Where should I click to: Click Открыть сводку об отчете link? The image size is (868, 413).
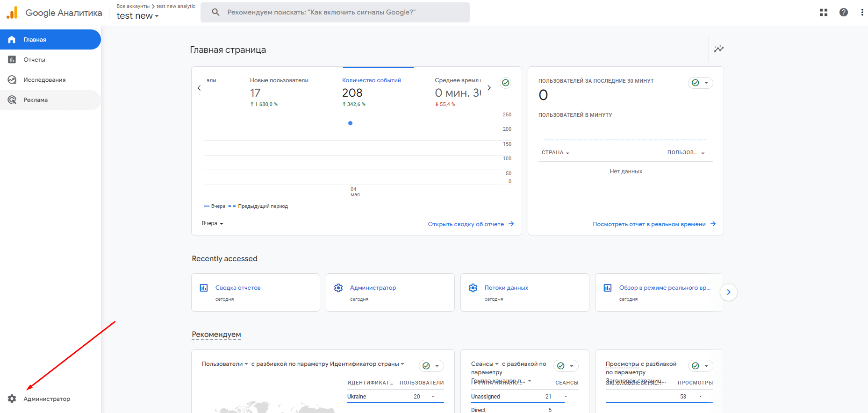point(470,224)
